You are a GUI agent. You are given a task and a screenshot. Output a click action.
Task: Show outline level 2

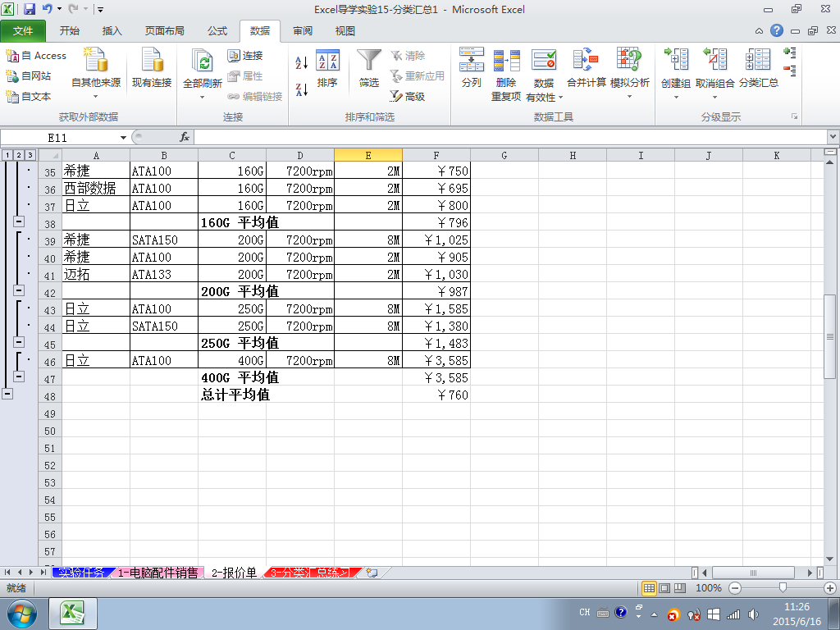[19, 155]
